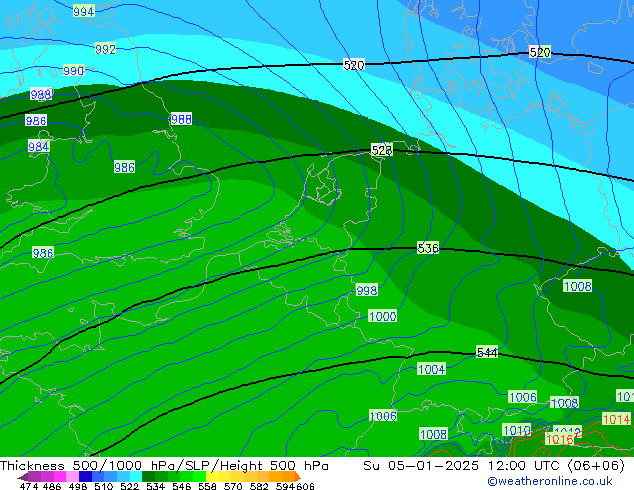Pick the bright lime green legend swatch
634x490 pixels.
click(199, 476)
